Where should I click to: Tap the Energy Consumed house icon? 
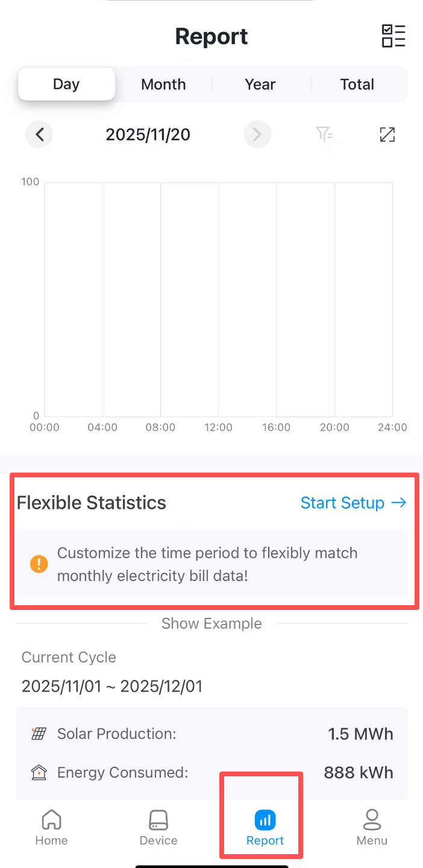[39, 772]
